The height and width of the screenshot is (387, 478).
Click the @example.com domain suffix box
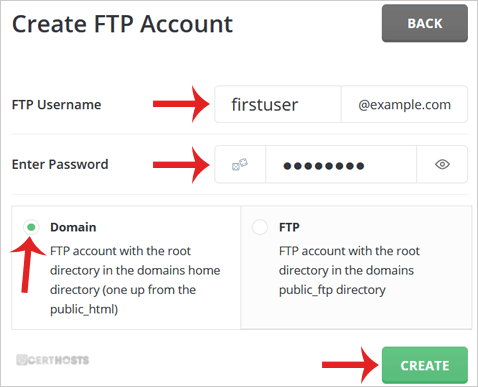point(405,104)
